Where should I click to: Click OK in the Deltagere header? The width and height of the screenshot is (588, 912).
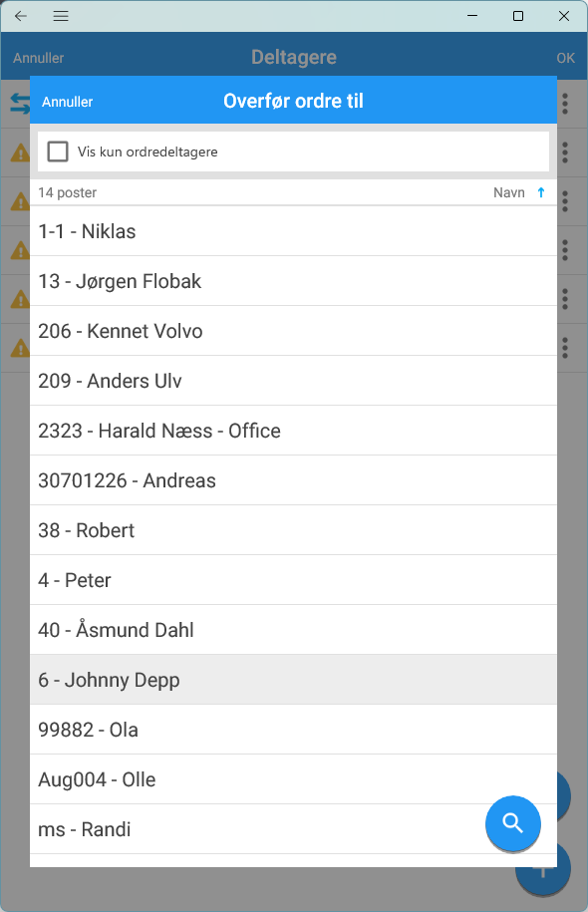(565, 58)
